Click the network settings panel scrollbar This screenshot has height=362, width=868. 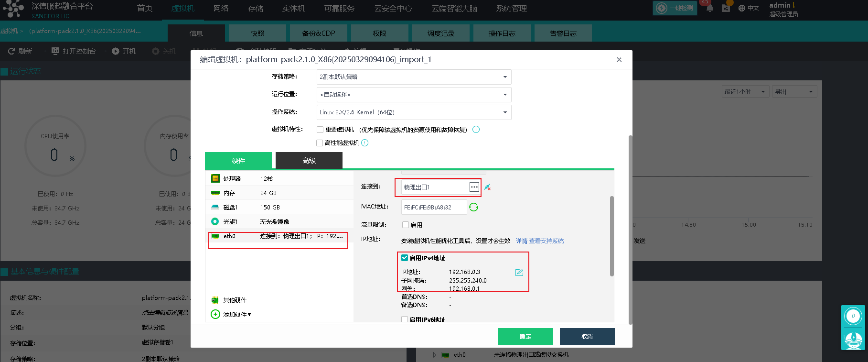click(611, 236)
